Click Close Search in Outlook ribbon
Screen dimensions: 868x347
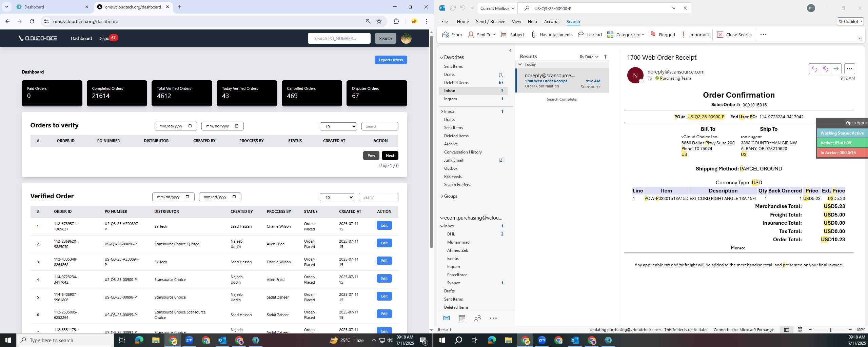734,35
